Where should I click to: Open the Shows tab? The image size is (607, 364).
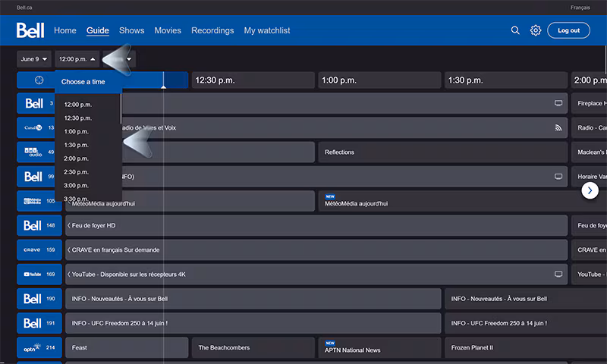tap(131, 30)
